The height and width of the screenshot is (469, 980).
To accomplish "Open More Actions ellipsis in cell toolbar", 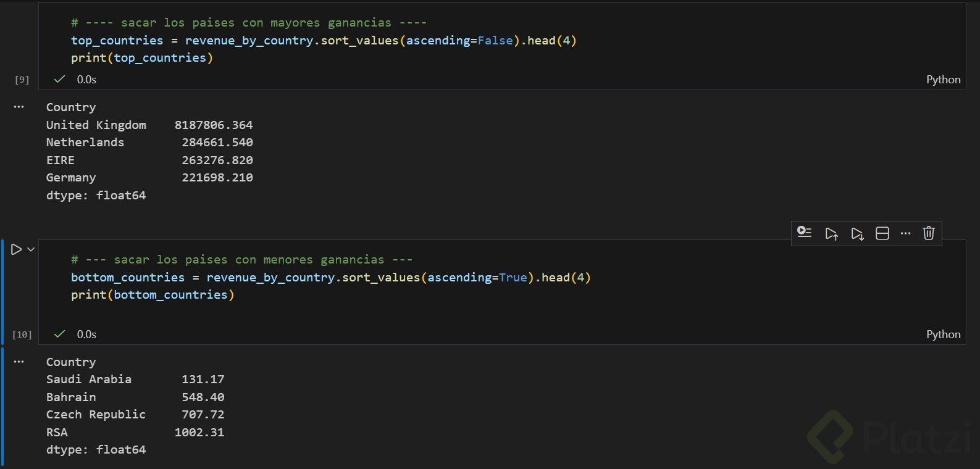I will pyautogui.click(x=905, y=233).
